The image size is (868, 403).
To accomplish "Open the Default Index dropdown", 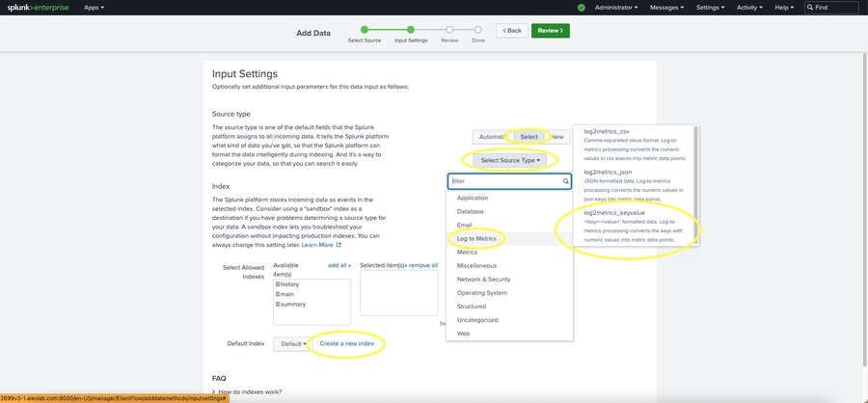I will coord(292,343).
